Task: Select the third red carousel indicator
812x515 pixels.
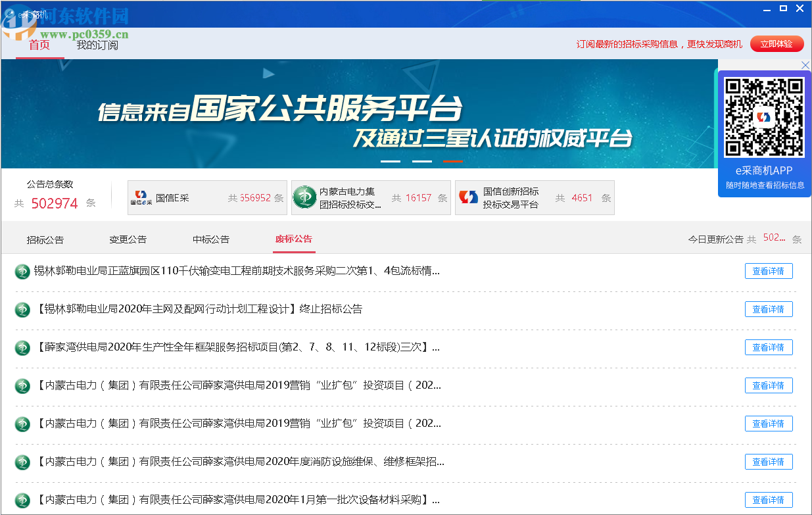Action: [x=452, y=161]
